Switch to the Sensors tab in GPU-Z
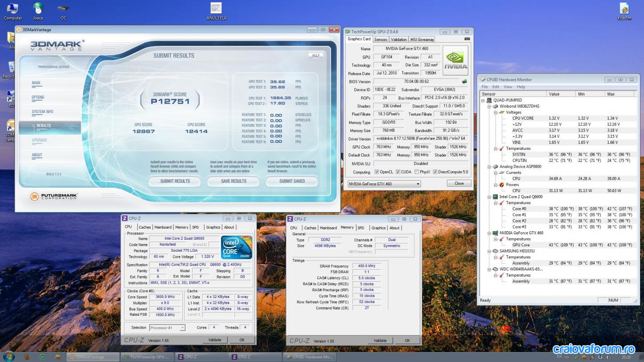 380,40
